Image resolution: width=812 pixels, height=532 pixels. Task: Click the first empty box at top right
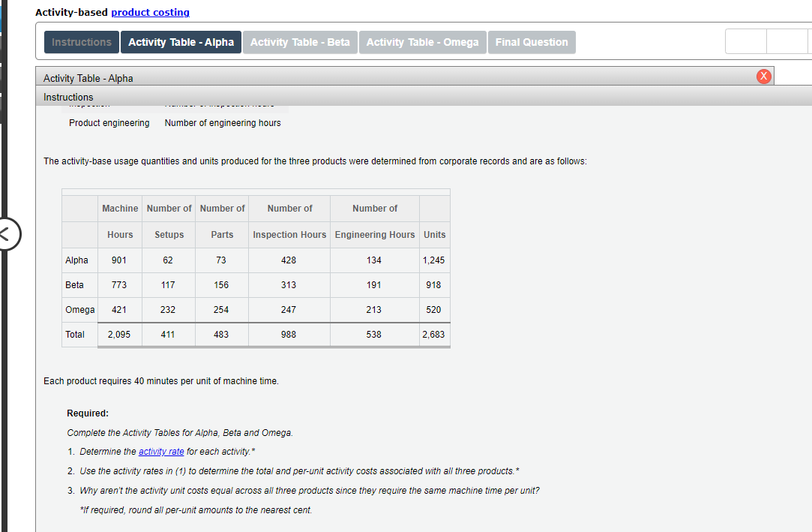(x=746, y=42)
